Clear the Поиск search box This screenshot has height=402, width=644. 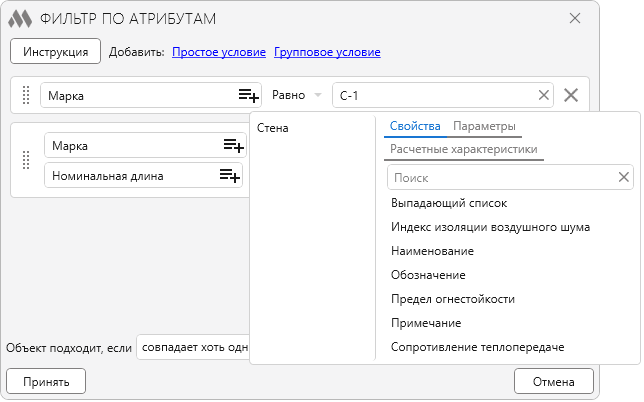tap(624, 177)
